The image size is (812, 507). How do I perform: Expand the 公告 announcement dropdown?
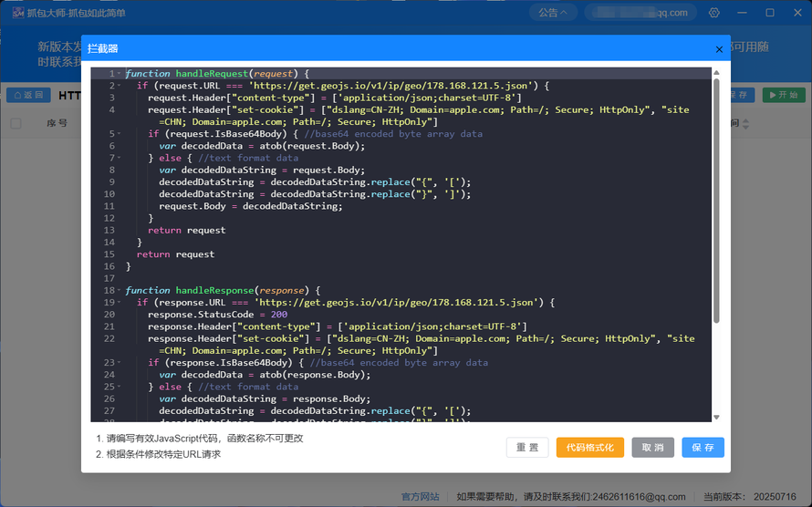tap(553, 13)
